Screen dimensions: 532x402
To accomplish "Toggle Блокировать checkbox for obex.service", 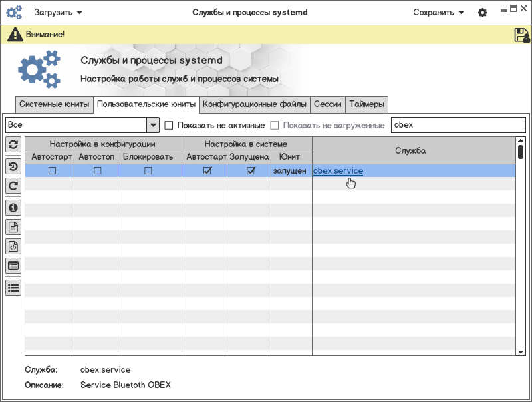I will 148,171.
